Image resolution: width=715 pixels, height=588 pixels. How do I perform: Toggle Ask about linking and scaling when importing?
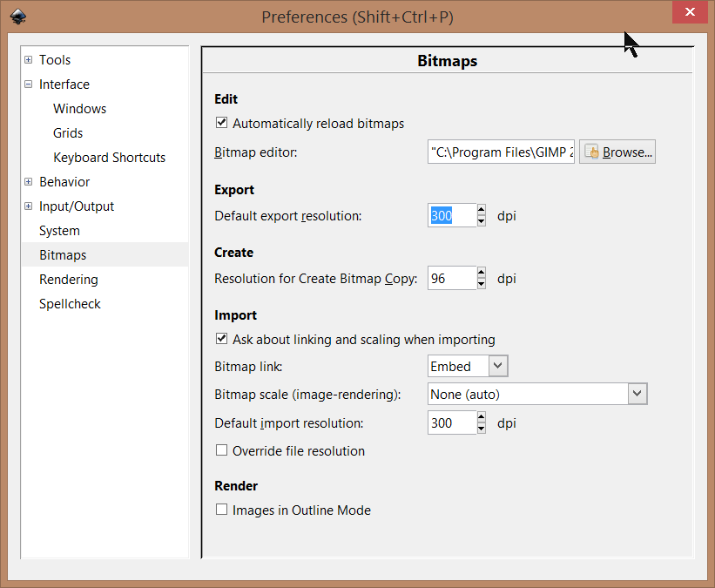[221, 339]
